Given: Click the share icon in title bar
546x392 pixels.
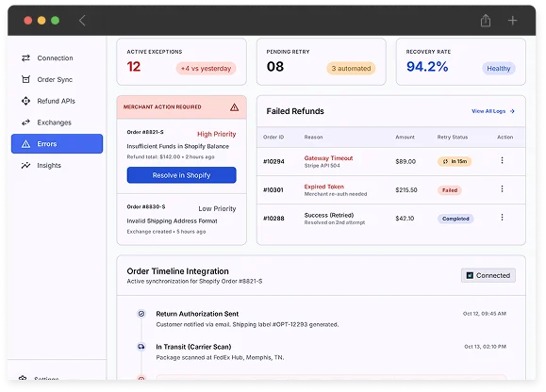Looking at the screenshot, I should click(486, 21).
